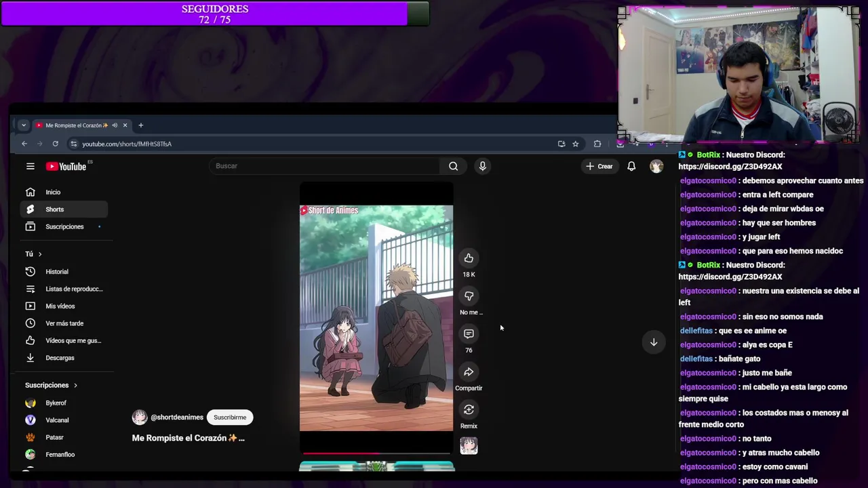Click the search magnifier button

coord(453,166)
